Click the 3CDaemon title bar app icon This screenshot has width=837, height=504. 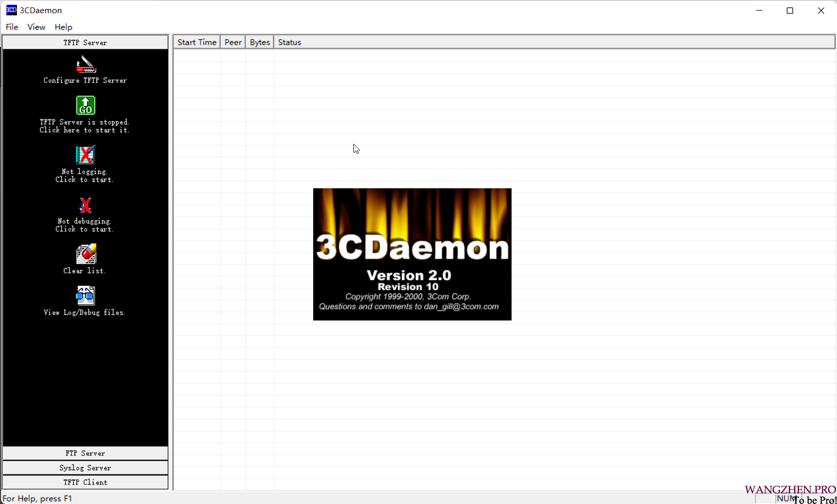(x=11, y=10)
